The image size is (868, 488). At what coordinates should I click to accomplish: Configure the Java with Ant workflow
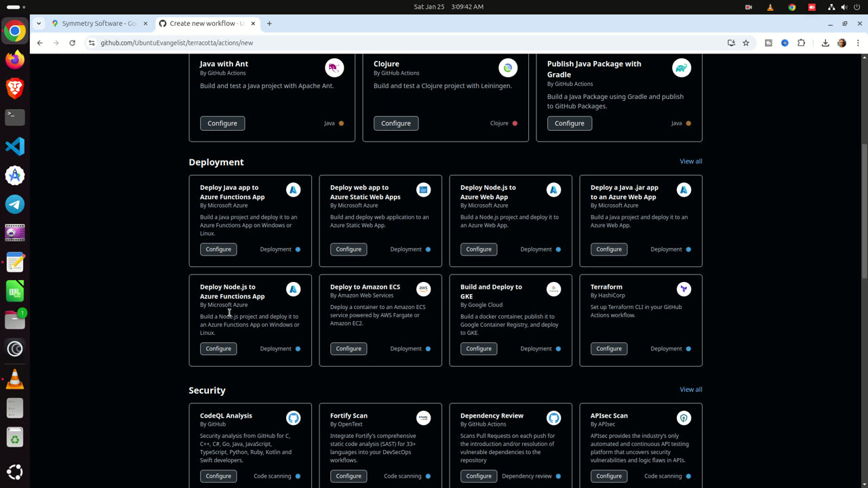click(x=222, y=123)
